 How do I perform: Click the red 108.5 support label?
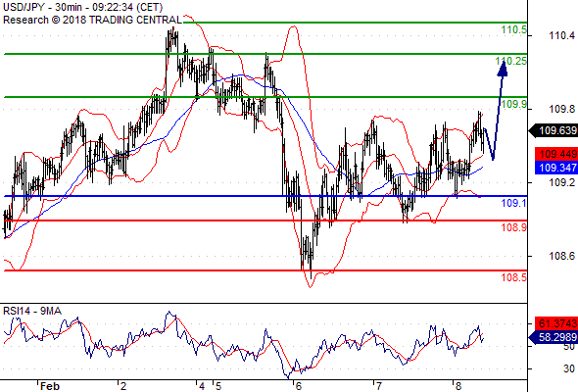[x=514, y=277]
